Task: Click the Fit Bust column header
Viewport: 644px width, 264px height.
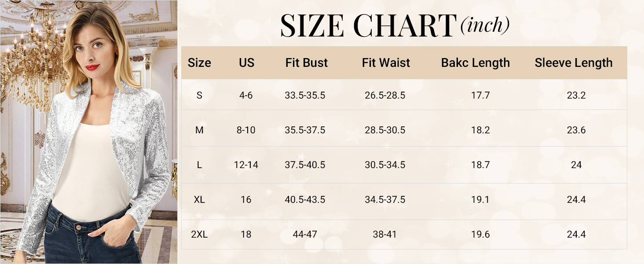Action: [306, 63]
